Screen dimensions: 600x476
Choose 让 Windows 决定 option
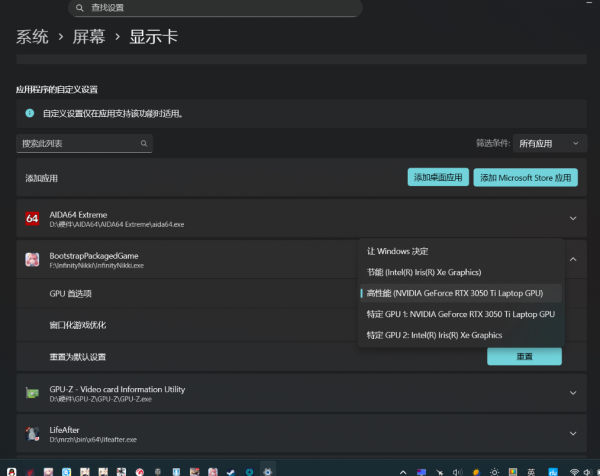(461, 251)
